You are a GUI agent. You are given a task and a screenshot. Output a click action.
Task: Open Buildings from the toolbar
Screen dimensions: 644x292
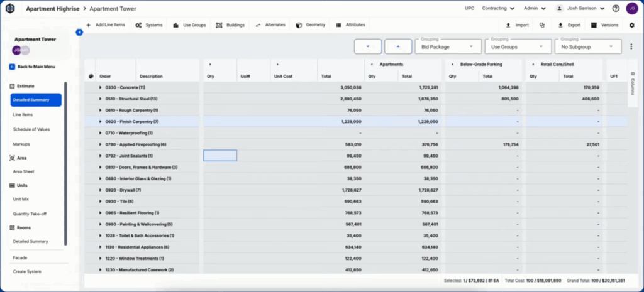point(230,25)
